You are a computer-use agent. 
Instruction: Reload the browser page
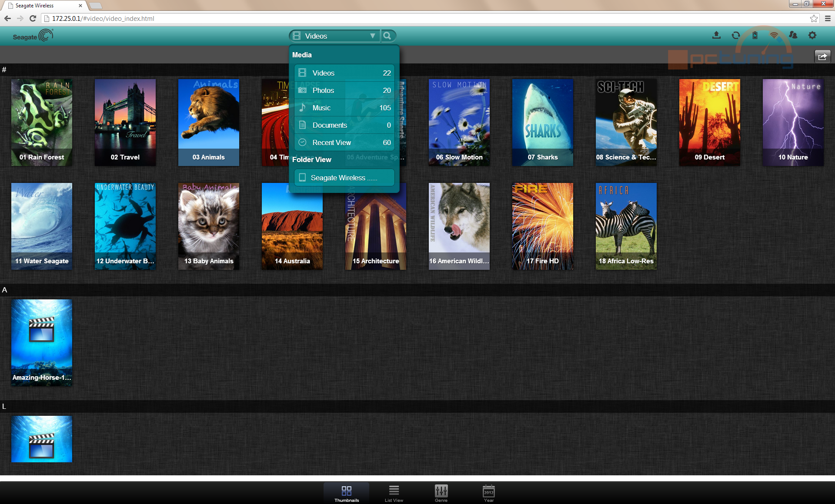click(33, 18)
